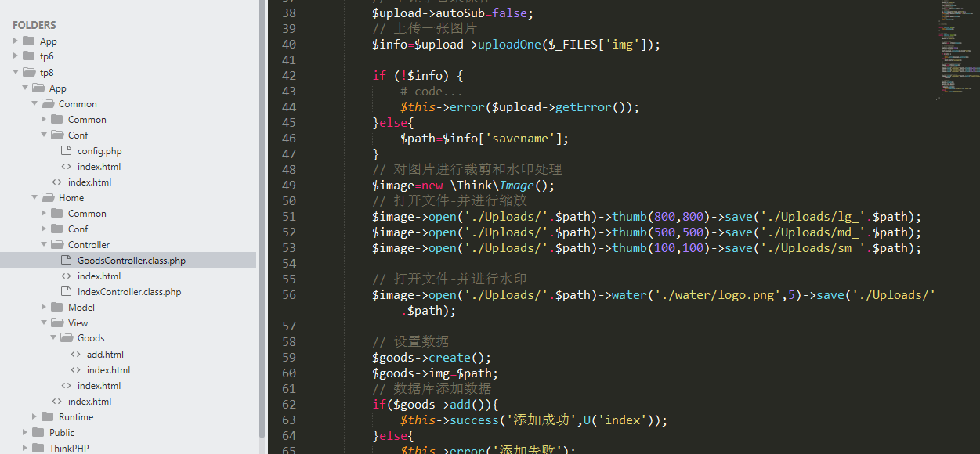The height and width of the screenshot is (454, 980).
Task: Open IndexController.class.php file
Action: tap(128, 291)
